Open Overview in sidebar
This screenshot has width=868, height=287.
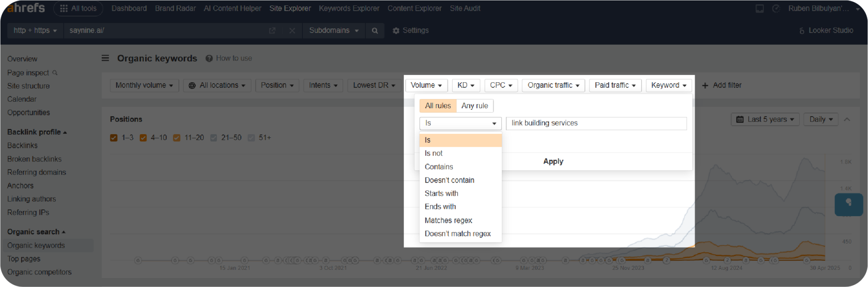[22, 59]
